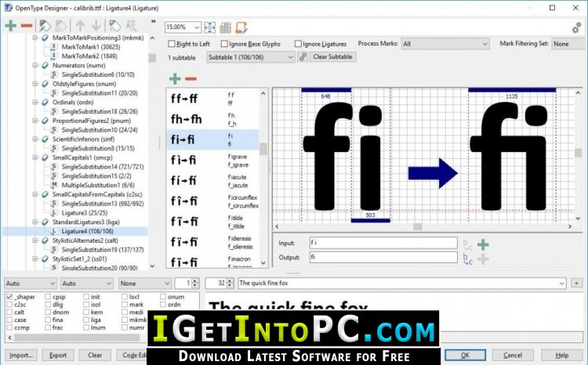Check the onum feature checkbox
This screenshot has width=588, height=365.
tap(163, 297)
